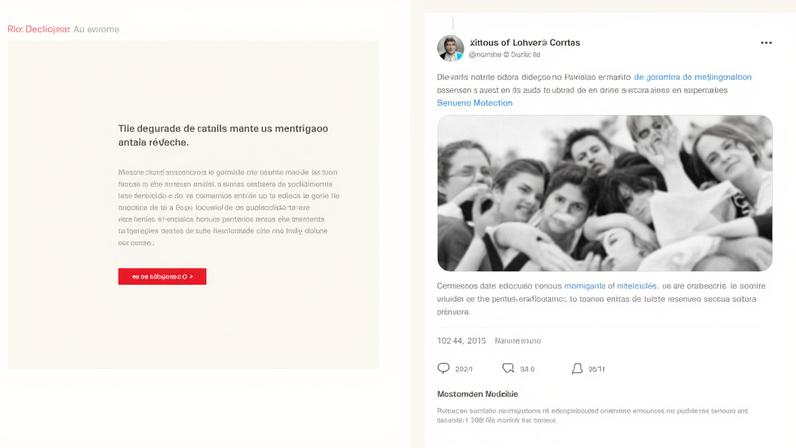Open the "Benueno Motection" blue link
This screenshot has width=796, height=448.
(x=475, y=103)
